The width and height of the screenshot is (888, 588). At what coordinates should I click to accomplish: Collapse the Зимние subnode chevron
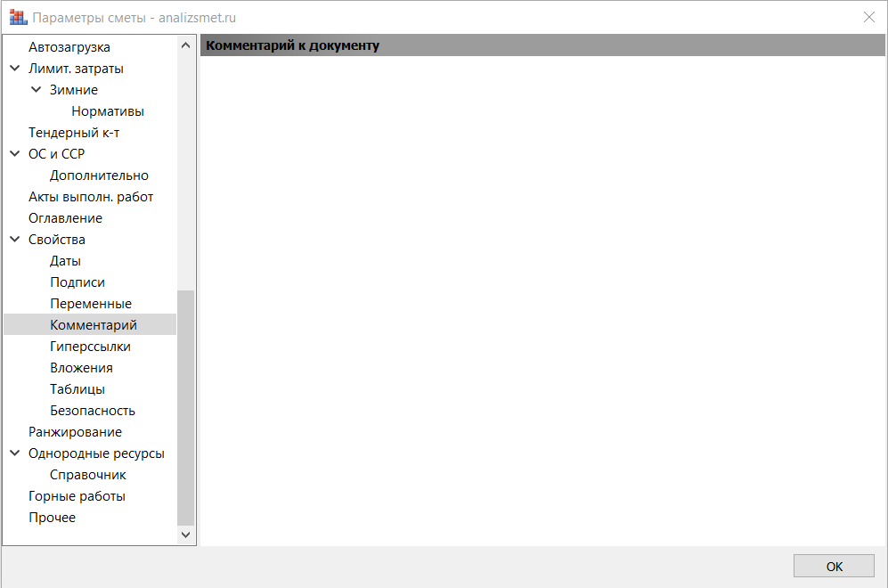[37, 90]
